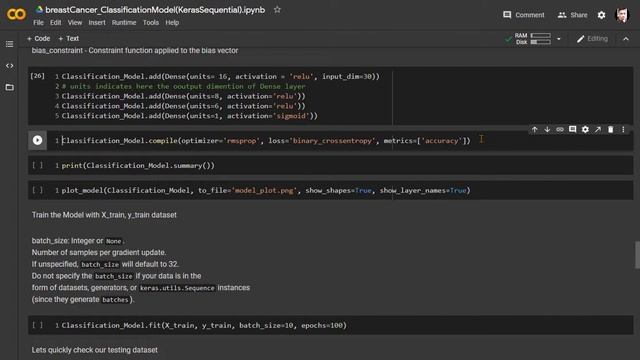The width and height of the screenshot is (640, 360).
Task: Add a new Code cell
Action: (x=38, y=38)
